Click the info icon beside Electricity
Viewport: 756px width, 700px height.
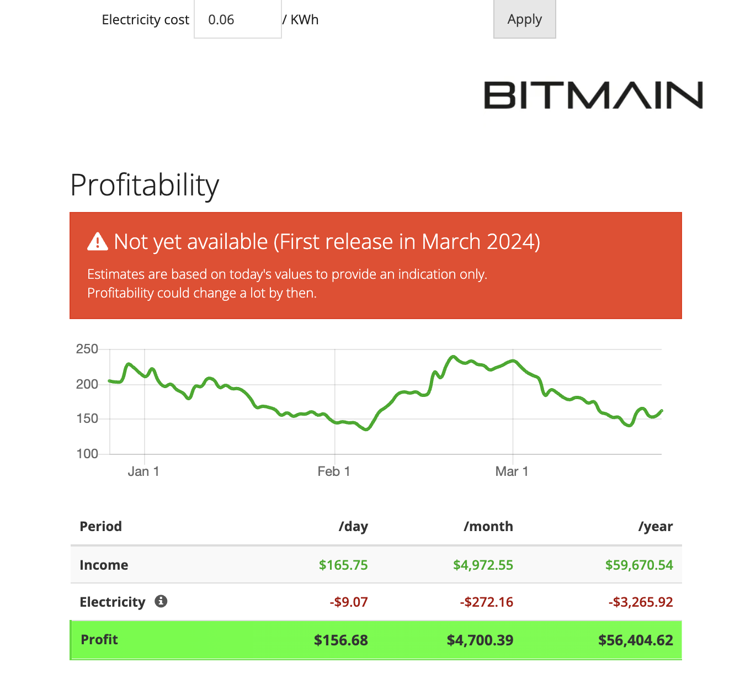click(x=161, y=601)
